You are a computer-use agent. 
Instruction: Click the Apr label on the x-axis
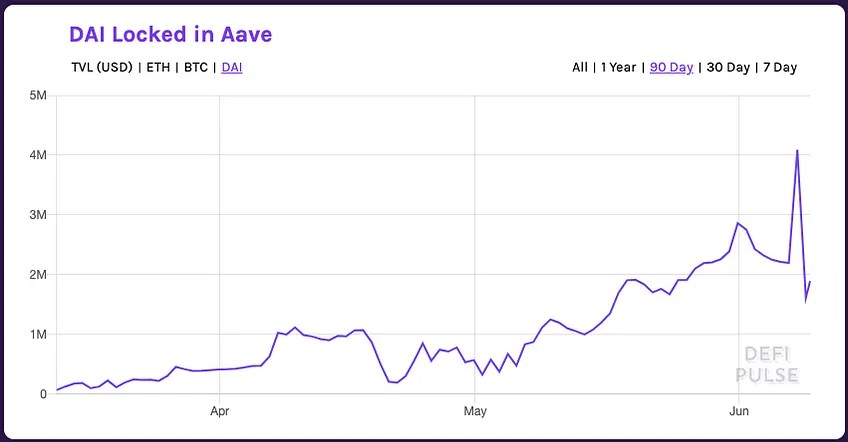coord(220,411)
